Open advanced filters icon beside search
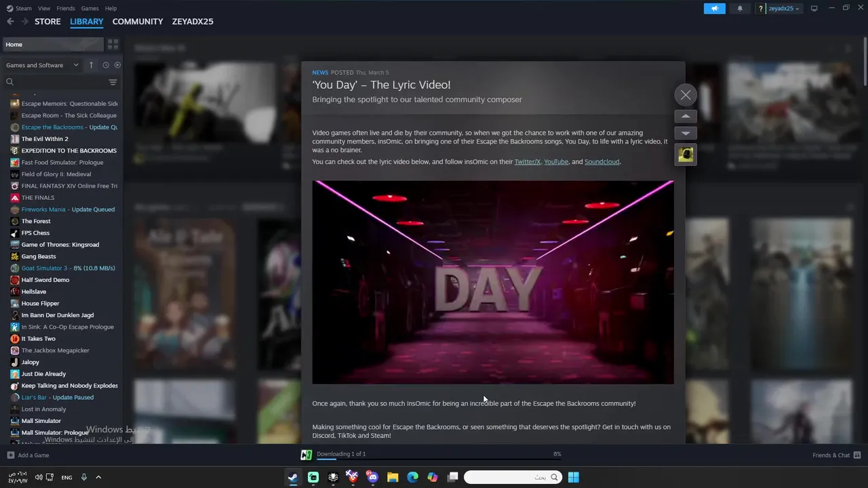Image resolution: width=868 pixels, height=488 pixels. pos(113,82)
